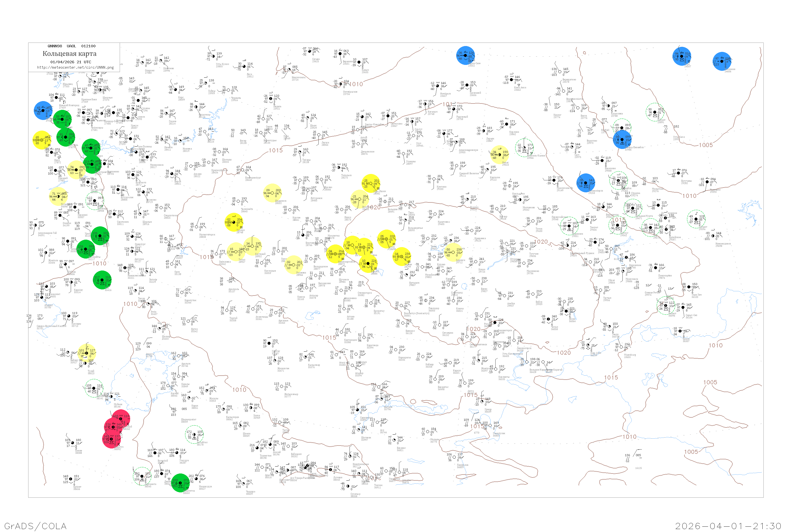Click the 2026-04-01-21:30 timestamp text
Image resolution: width=798 pixels, height=532 pixels.
pyautogui.click(x=728, y=526)
